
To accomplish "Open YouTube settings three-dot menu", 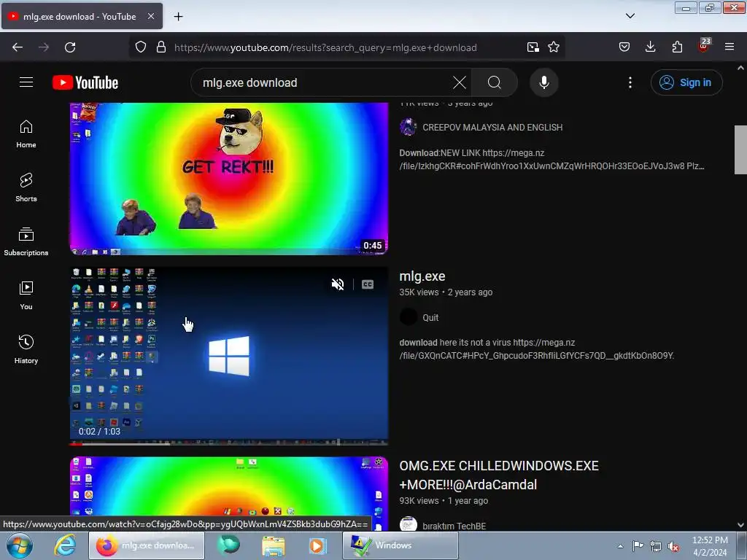I will (x=630, y=82).
